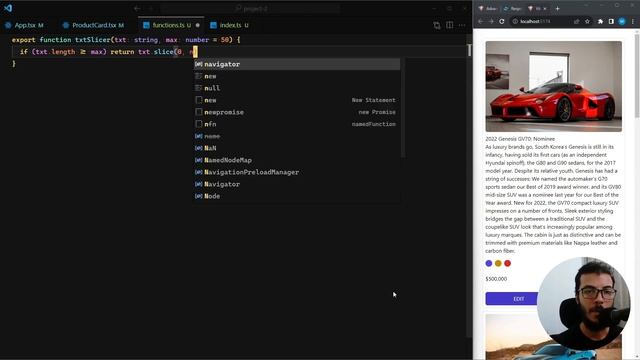The image size is (640, 360).
Task: Pick the 'newpromise' snippet suggestion
Action: click(297, 112)
